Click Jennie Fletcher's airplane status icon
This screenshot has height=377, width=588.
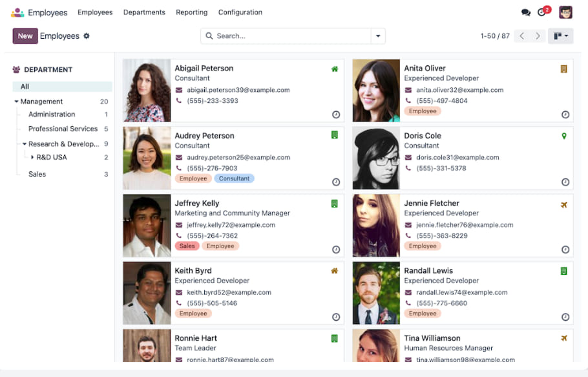pos(564,204)
